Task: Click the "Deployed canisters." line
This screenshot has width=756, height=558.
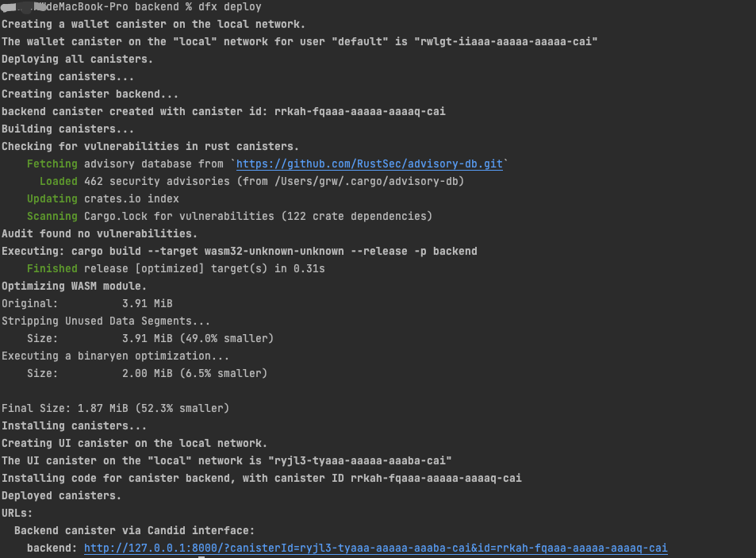Action: tap(61, 495)
